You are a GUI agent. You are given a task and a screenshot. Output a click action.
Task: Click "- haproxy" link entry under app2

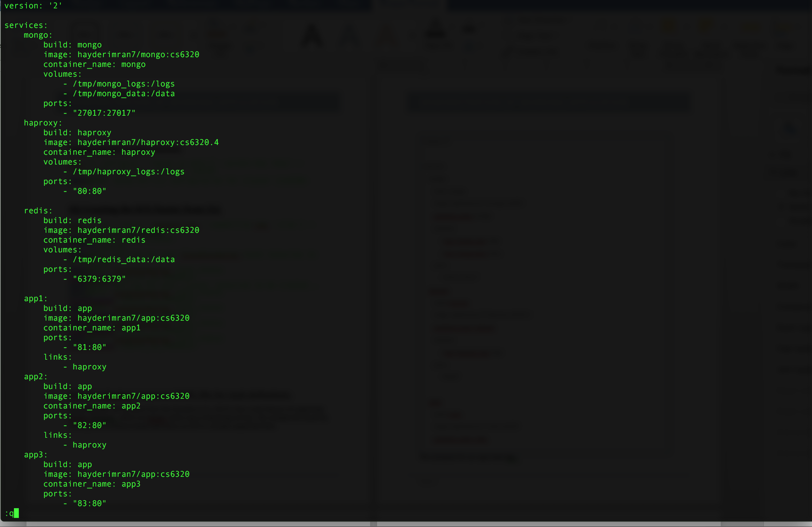tap(85, 445)
